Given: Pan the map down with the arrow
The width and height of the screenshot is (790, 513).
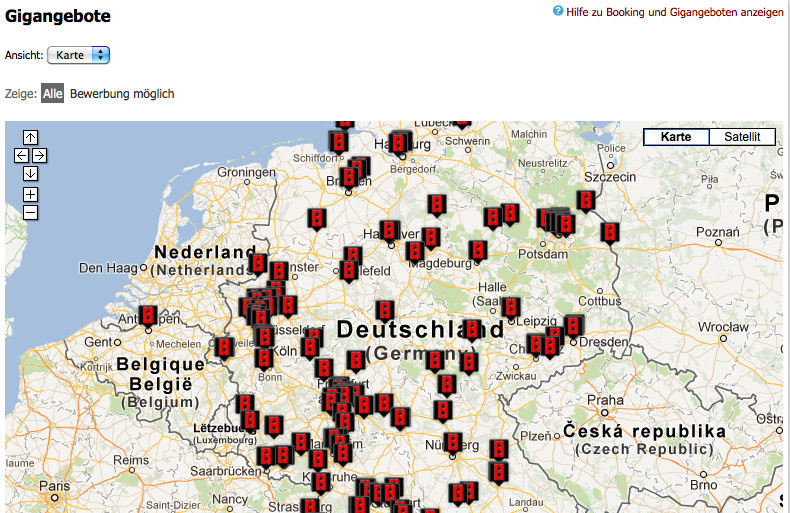Looking at the screenshot, I should click(x=30, y=174).
